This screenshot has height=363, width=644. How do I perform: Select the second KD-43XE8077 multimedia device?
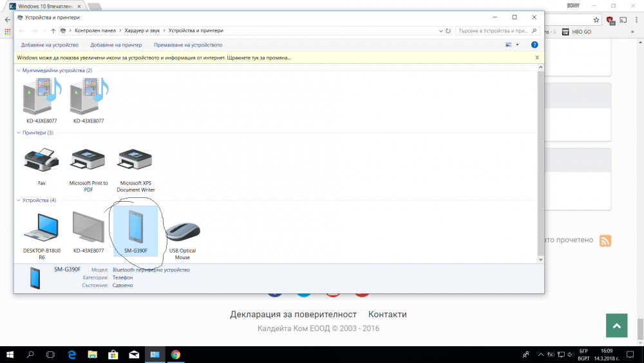point(88,101)
